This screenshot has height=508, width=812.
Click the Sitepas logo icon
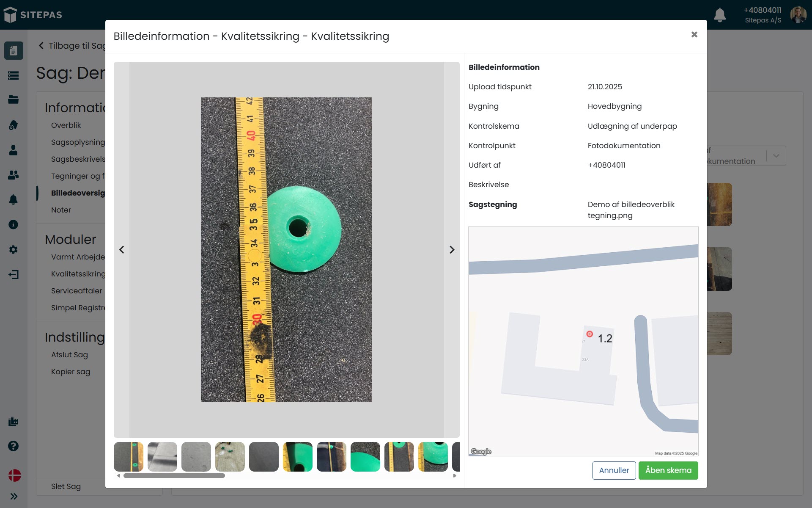click(9, 14)
